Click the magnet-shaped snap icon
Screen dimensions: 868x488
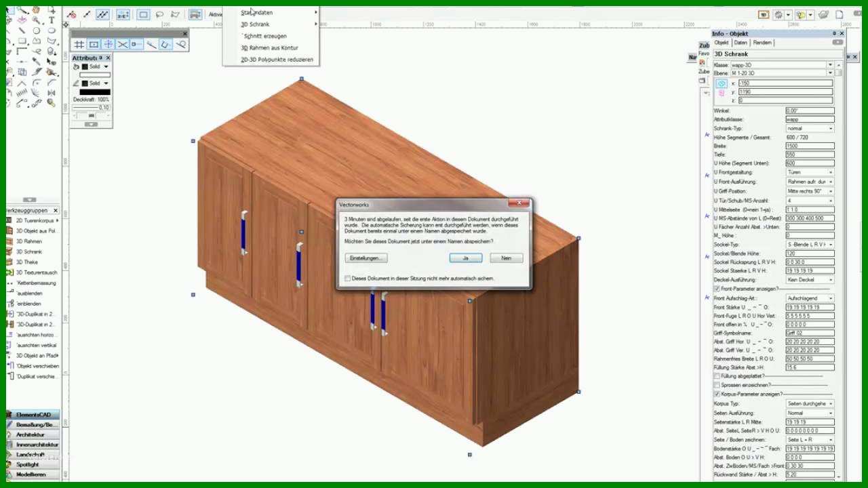165,45
